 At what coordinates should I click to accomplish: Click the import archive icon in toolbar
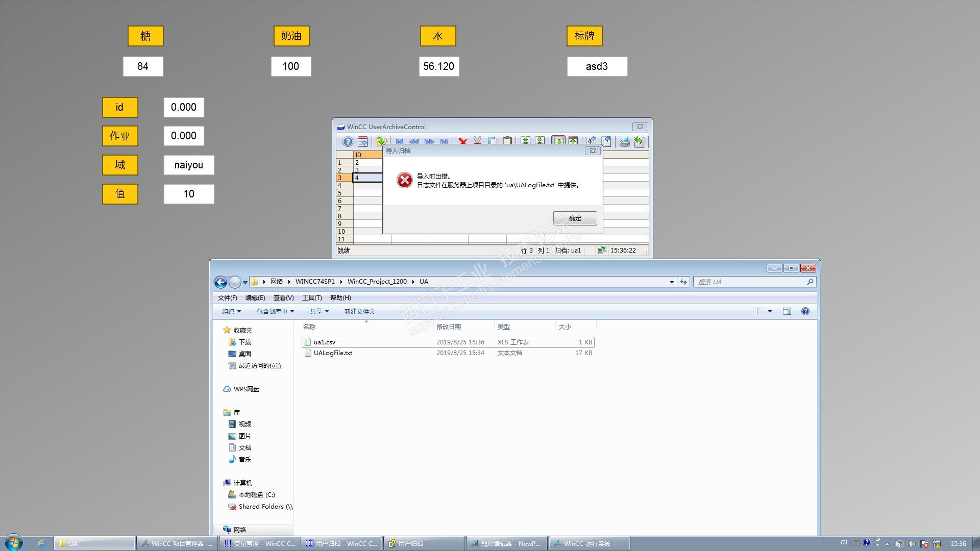(559, 141)
